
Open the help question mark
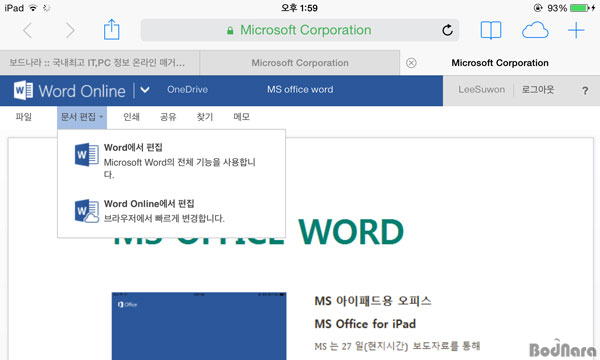[585, 91]
